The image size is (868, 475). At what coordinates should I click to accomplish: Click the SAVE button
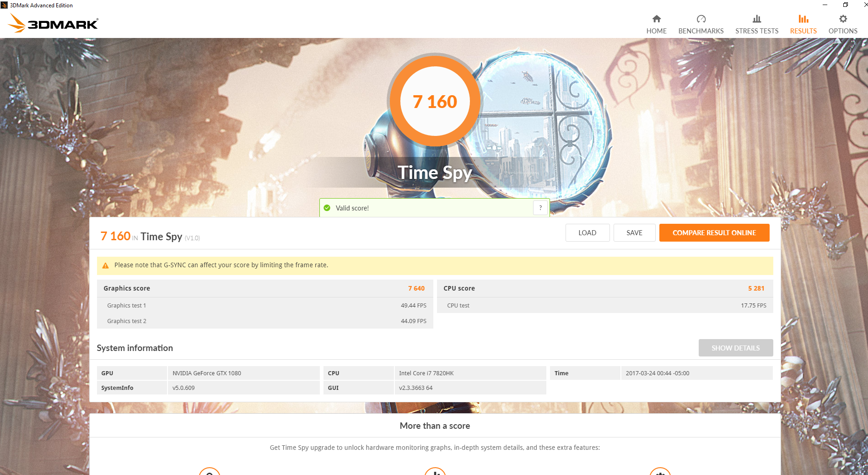634,232
